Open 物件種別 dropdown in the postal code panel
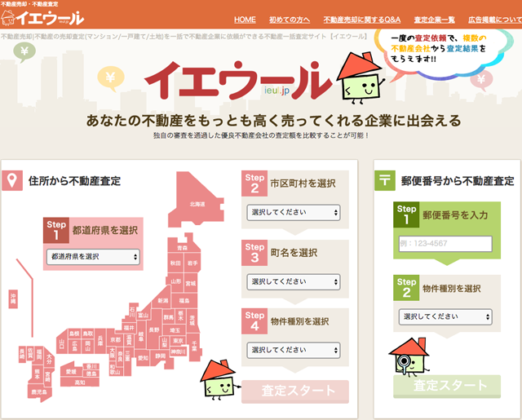The width and height of the screenshot is (522, 420). pyautogui.click(x=445, y=316)
